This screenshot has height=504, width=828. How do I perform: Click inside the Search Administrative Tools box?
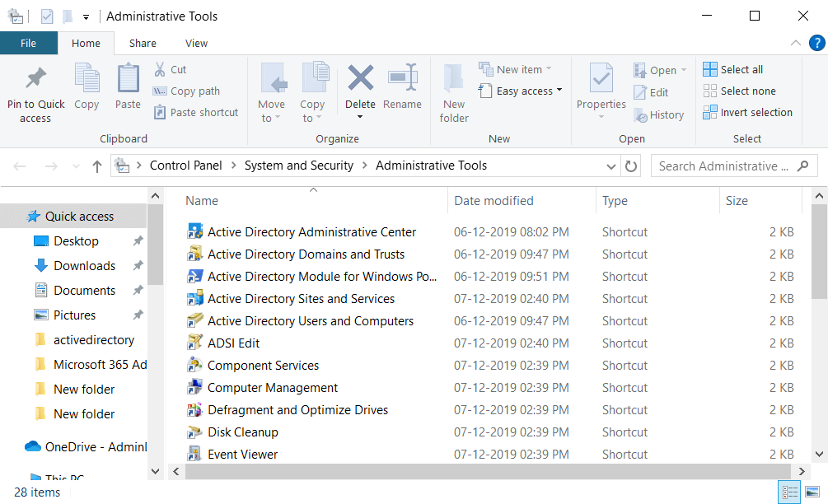click(725, 165)
